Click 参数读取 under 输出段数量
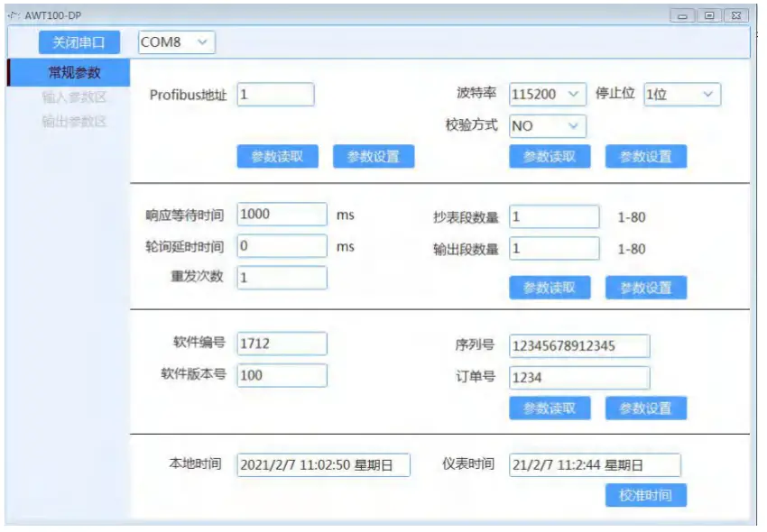Screen dimensions: 767x532 550,288
